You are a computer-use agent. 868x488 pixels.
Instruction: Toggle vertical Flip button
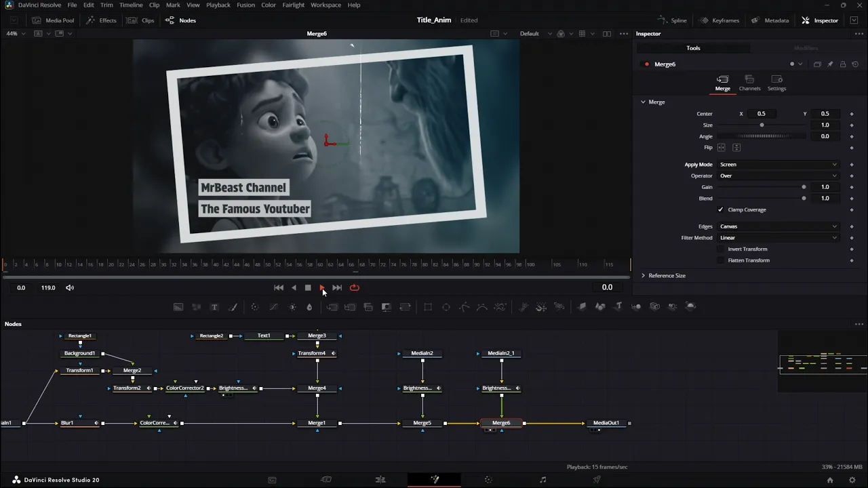[736, 148]
